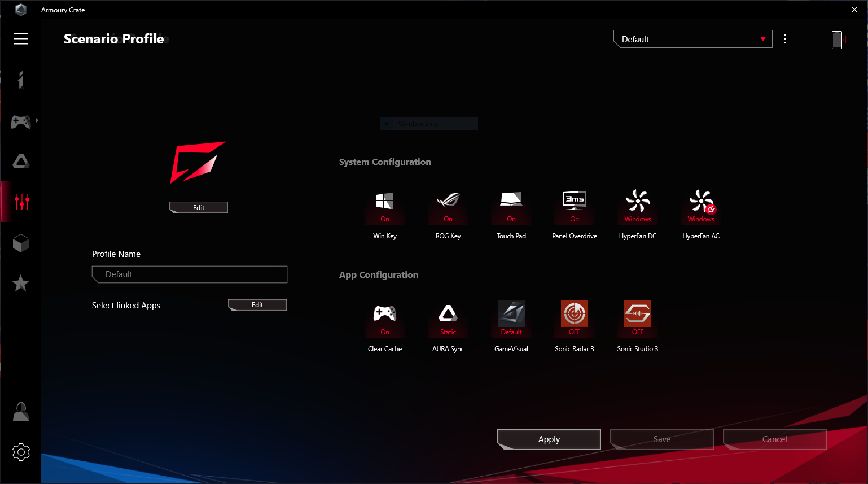
Task: Select the Scenario Profiles sliders sidebar icon
Action: [21, 202]
